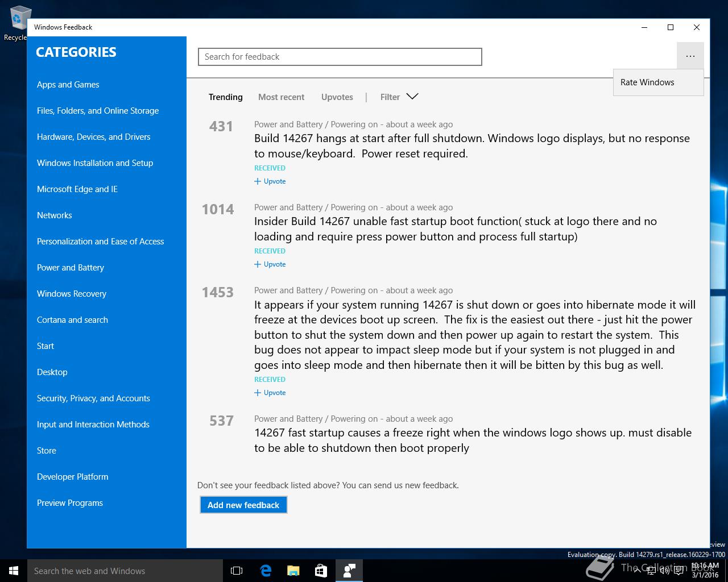Upvote the 431-vote hang-at-start feedback
This screenshot has width=728, height=582.
coord(270,181)
